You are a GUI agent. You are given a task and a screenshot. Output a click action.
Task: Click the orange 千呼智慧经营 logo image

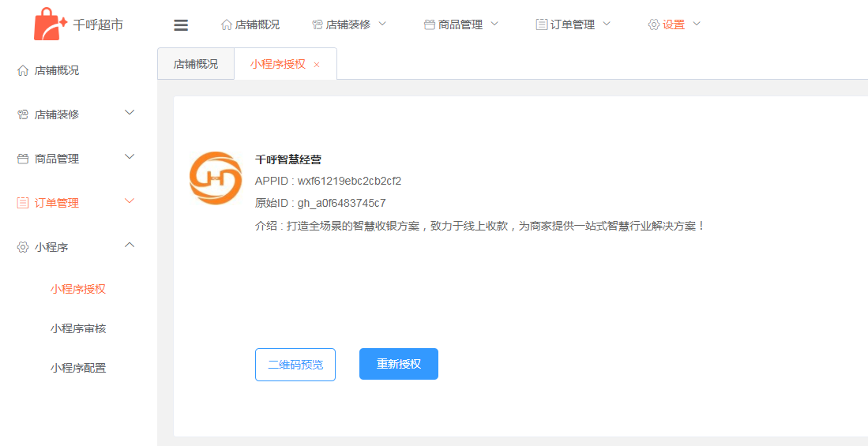(216, 178)
